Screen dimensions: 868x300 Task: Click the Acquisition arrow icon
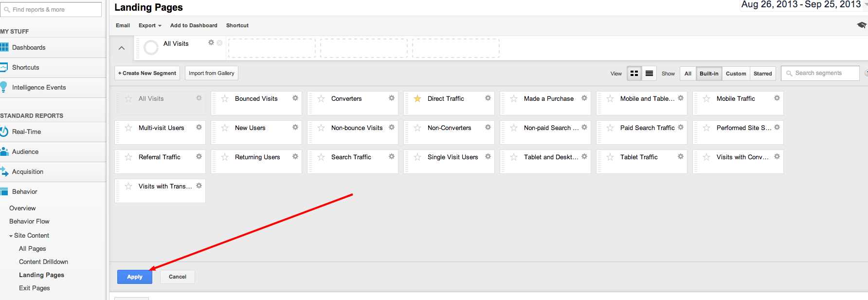(x=4, y=171)
